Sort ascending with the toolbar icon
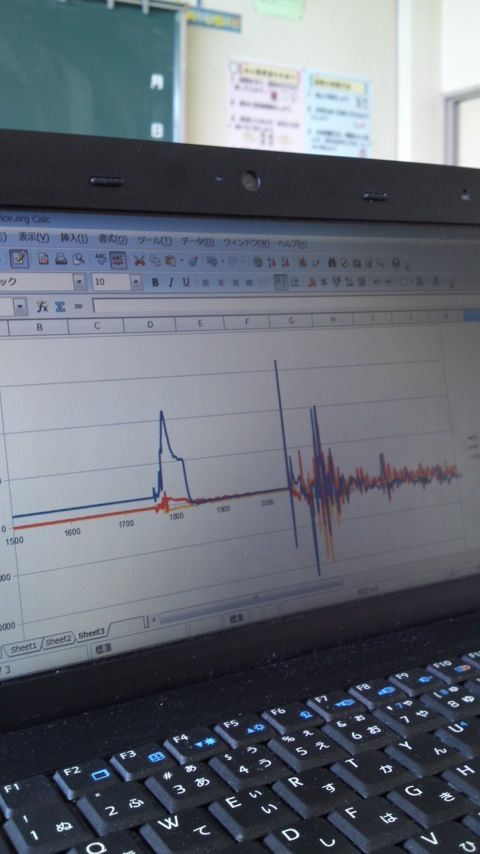This screenshot has height=854, width=480. pyautogui.click(x=272, y=262)
